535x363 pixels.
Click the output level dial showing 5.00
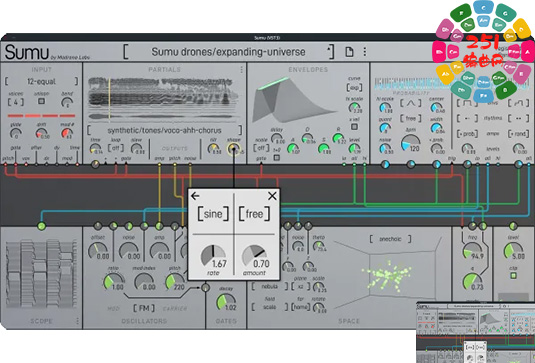click(514, 251)
